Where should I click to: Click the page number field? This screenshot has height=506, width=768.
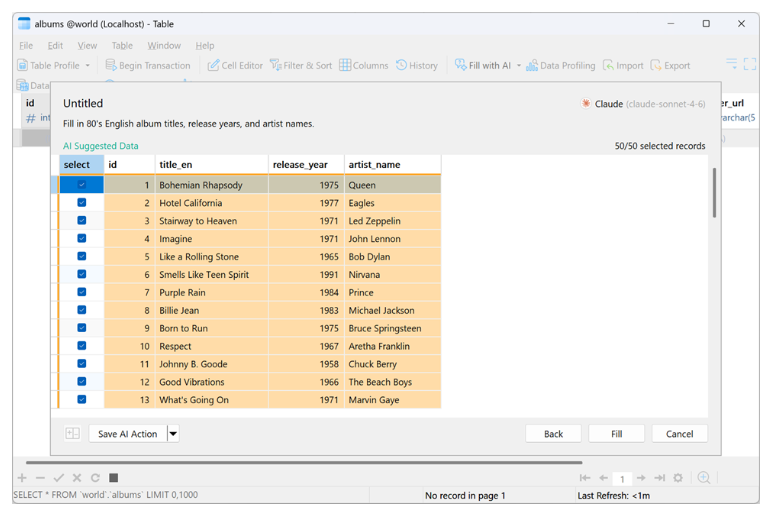[x=623, y=479]
